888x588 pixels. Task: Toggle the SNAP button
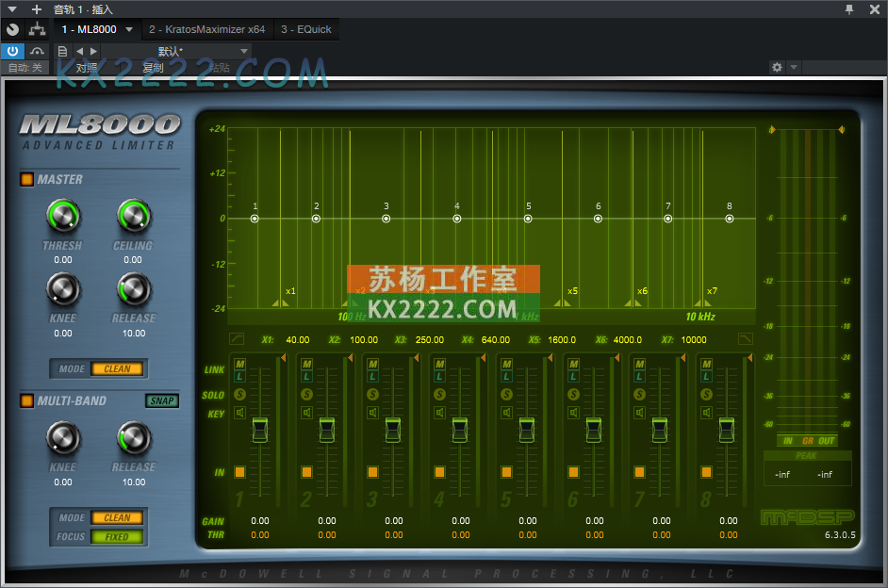[162, 400]
